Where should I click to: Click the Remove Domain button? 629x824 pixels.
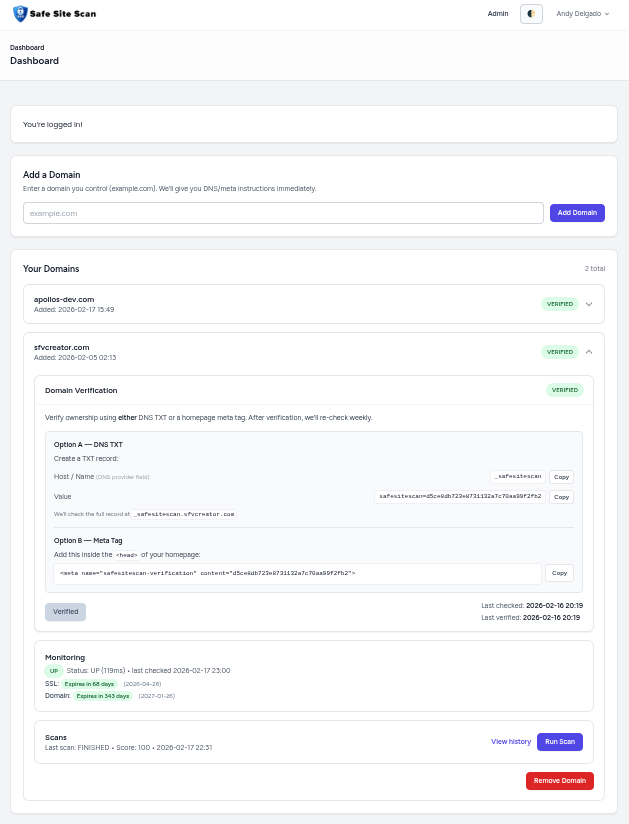tap(559, 781)
